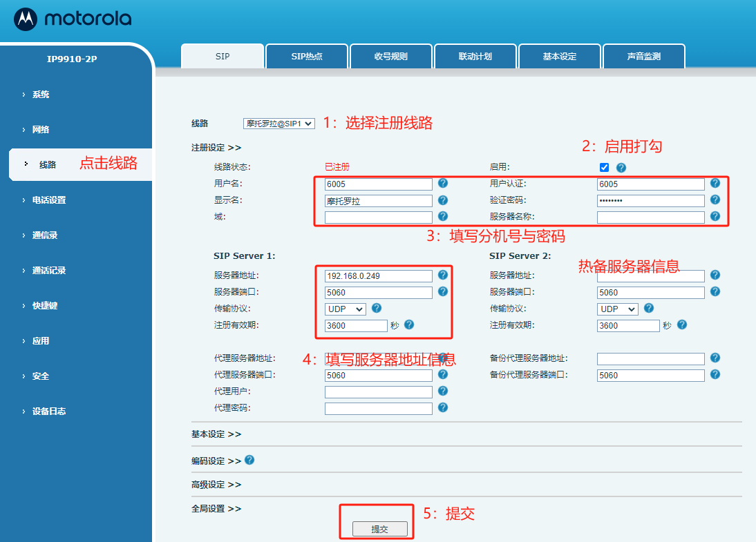This screenshot has width=756, height=542.
Task: Open 设备日志 in the sidebar
Action: pos(48,411)
